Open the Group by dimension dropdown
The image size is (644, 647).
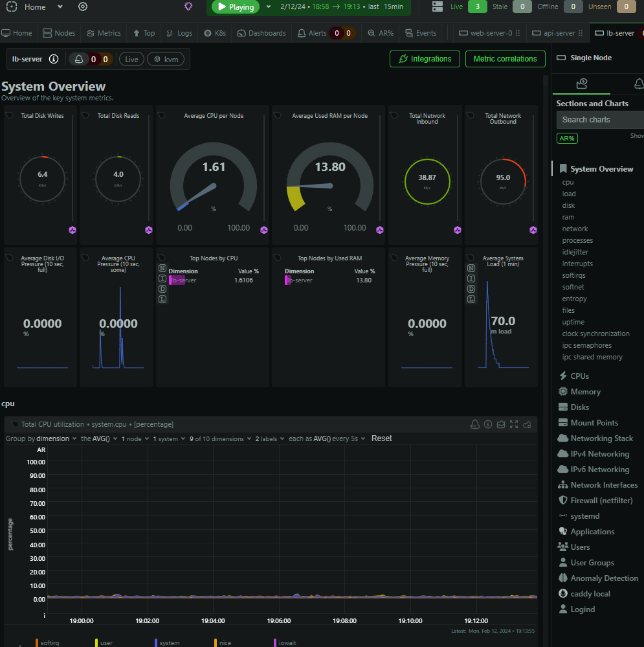coord(56,438)
